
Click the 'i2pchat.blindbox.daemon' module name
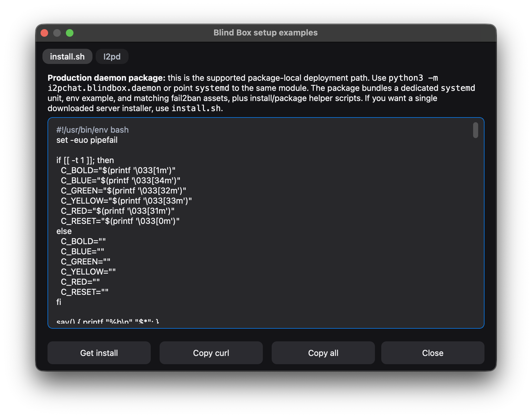[x=104, y=88]
